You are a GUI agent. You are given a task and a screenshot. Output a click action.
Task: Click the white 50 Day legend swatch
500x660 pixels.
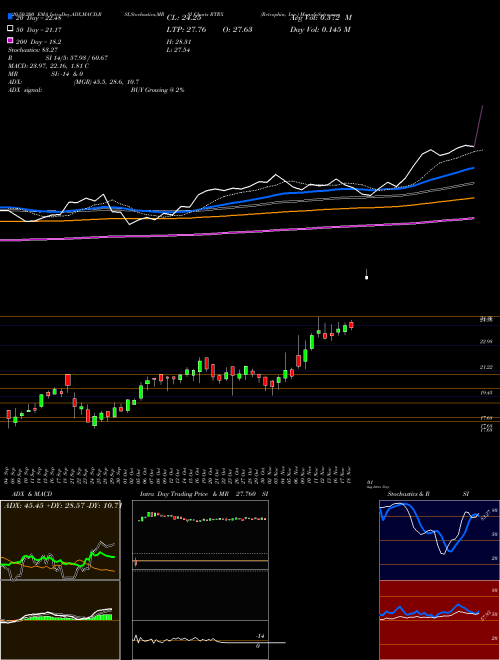click(10, 29)
